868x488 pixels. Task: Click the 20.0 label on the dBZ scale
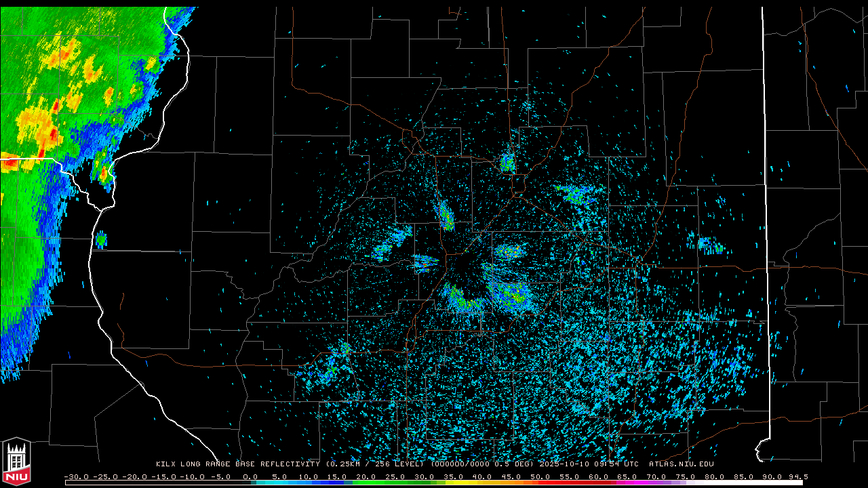[x=366, y=476]
